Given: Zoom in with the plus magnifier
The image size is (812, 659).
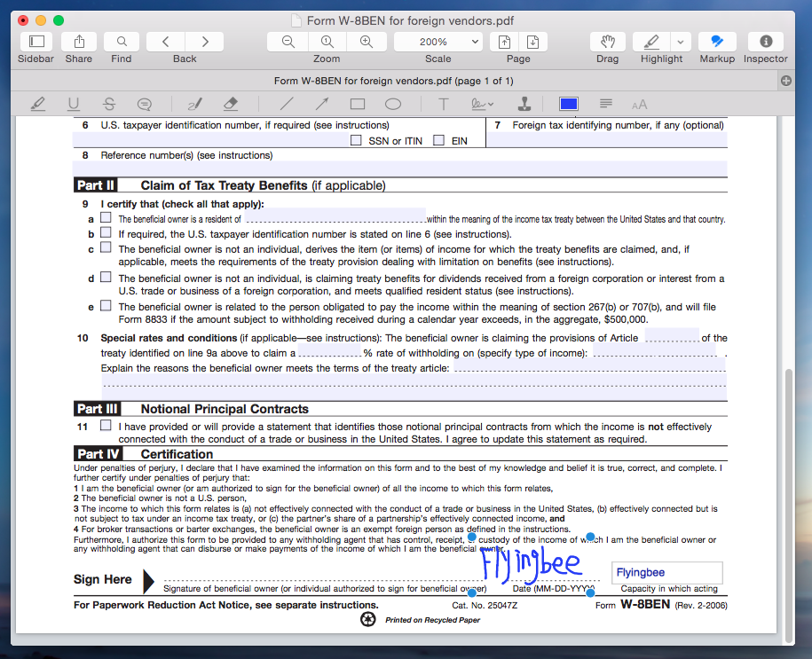Looking at the screenshot, I should (x=367, y=42).
